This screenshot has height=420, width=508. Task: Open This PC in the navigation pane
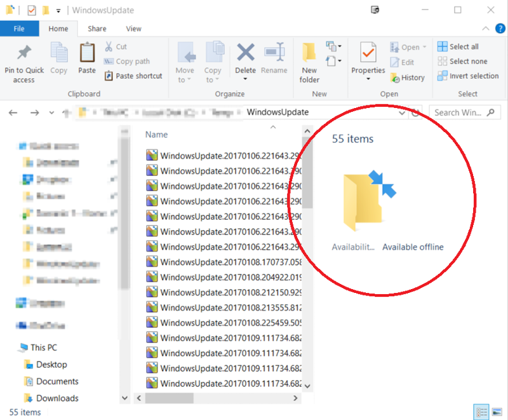(x=37, y=348)
